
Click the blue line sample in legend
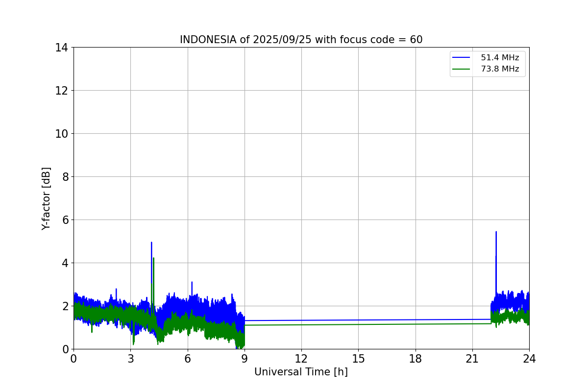(x=462, y=58)
